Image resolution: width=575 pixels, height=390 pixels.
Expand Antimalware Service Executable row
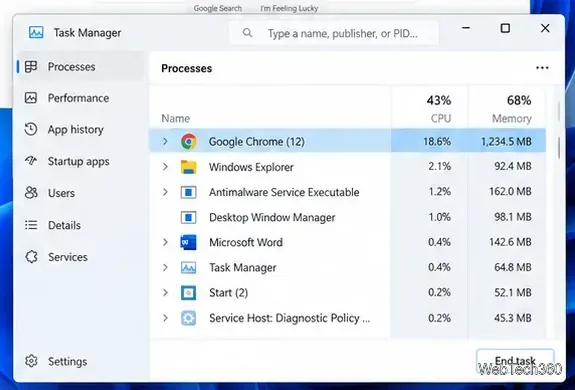(165, 192)
